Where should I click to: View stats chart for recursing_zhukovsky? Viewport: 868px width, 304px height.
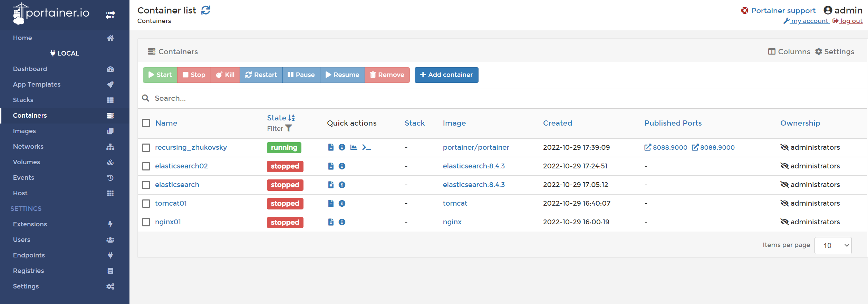click(x=354, y=147)
